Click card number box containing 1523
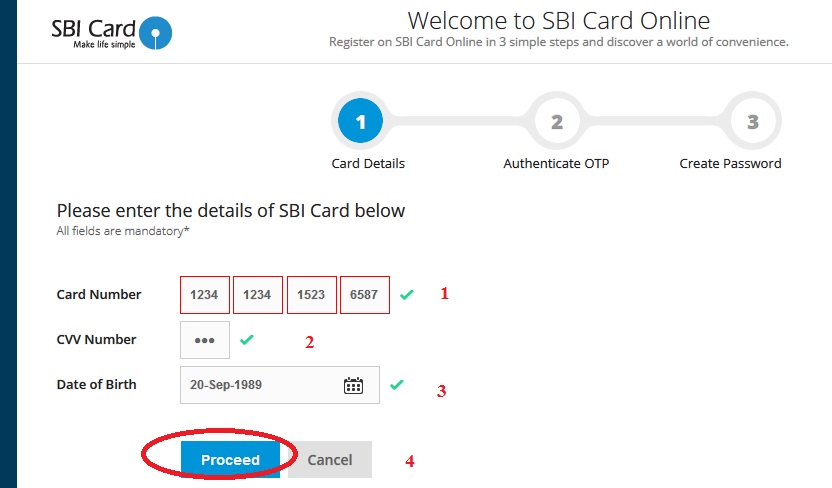Viewport: 832px width, 488px height. tap(312, 295)
